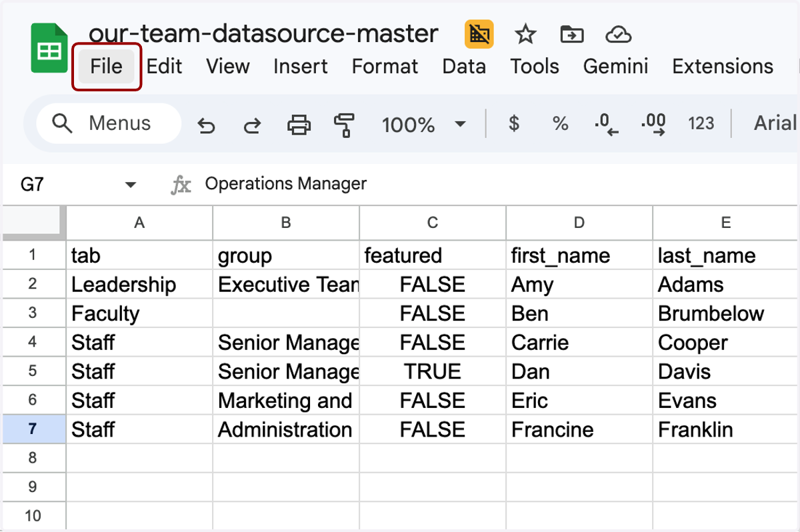The height and width of the screenshot is (532, 800).
Task: Select the Carrie cell
Action: (x=579, y=342)
